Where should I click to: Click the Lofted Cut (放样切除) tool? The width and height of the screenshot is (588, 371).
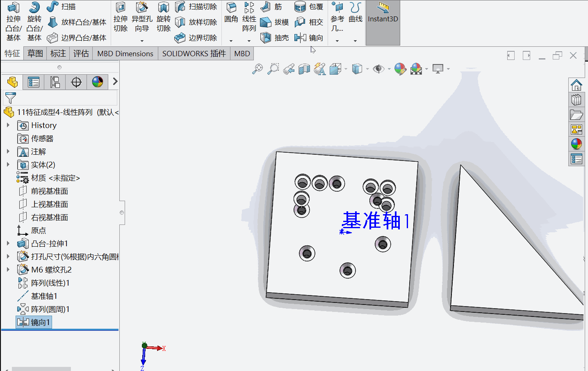196,22
